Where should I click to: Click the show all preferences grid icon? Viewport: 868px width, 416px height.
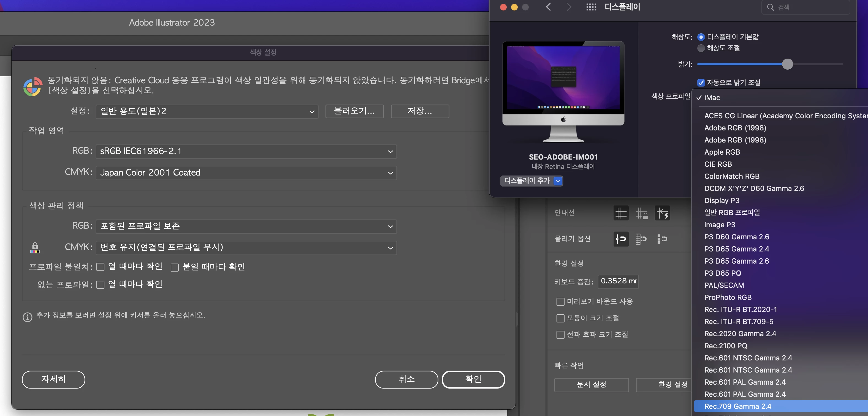click(x=591, y=7)
